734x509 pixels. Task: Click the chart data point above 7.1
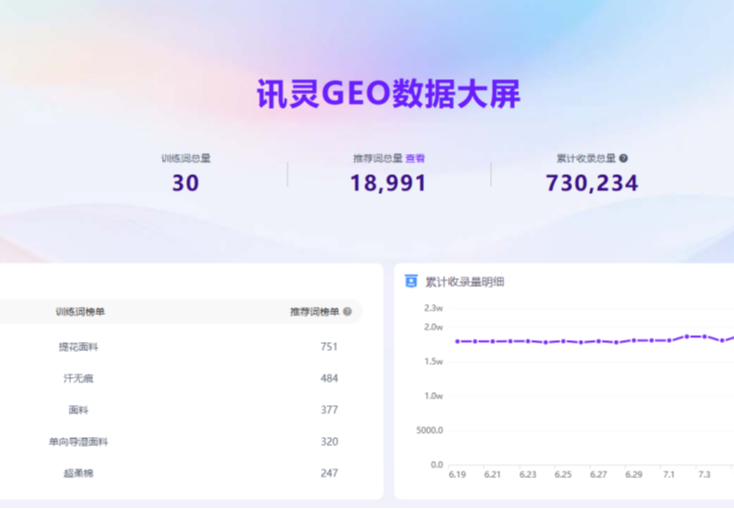pyautogui.click(x=669, y=340)
